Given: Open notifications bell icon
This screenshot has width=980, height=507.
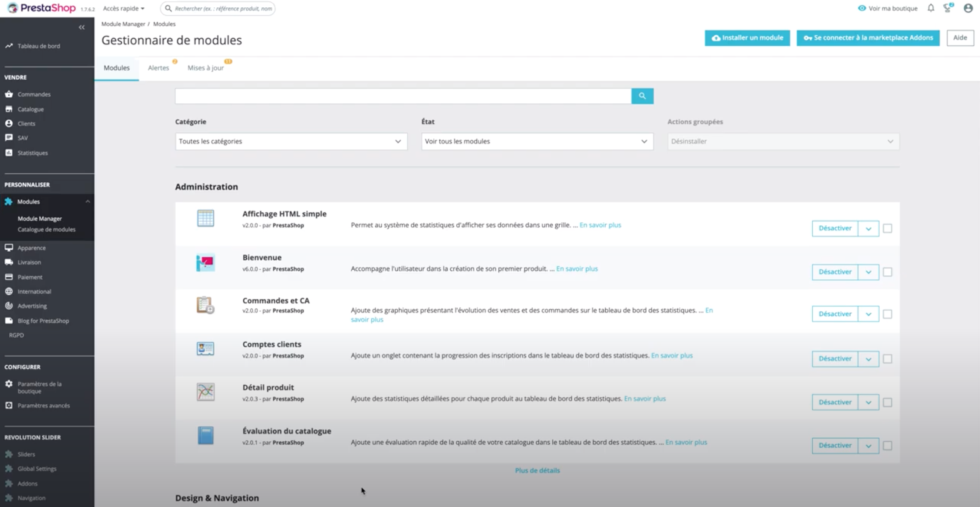Looking at the screenshot, I should coord(931,8).
